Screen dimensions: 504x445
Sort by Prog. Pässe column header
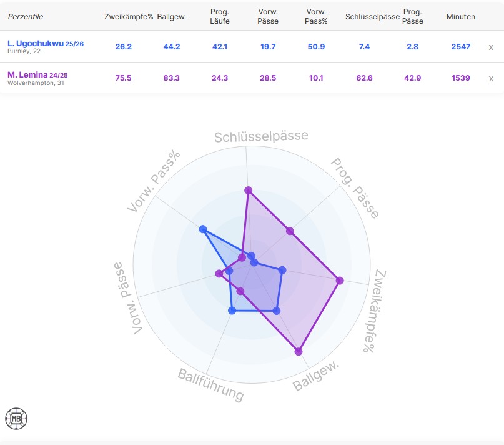coord(413,16)
